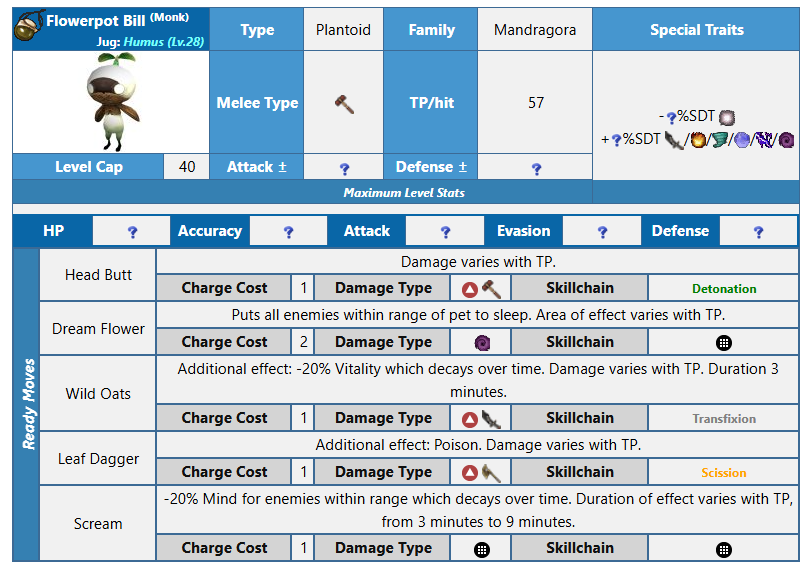Click the slashing sword icon after +?%SDT
Viewport: 804px width, 569px height.
coord(674,140)
